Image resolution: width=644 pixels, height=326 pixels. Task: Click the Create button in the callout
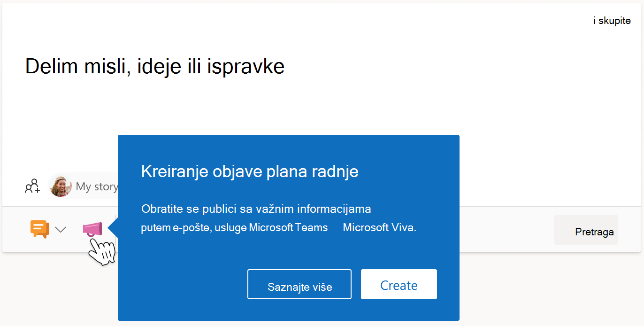click(399, 284)
